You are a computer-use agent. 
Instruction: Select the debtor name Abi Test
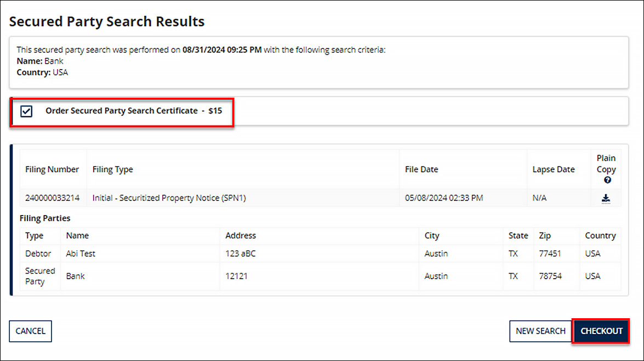81,253
